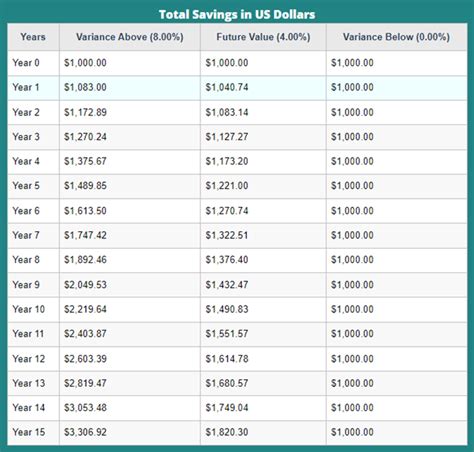Image resolution: width=474 pixels, height=452 pixels.
Task: Click the 'Total Savings in US Dollars' title
Action: point(237,15)
